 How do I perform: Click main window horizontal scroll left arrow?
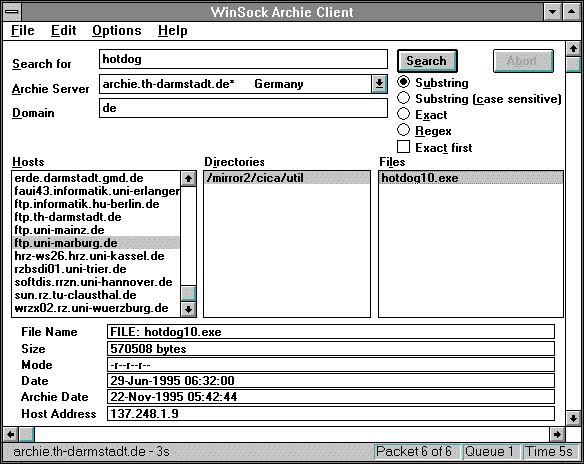[10, 434]
